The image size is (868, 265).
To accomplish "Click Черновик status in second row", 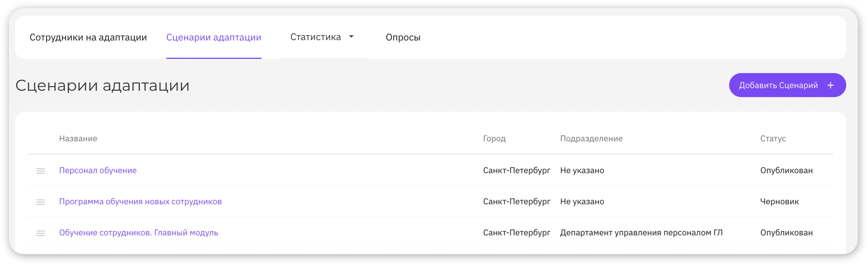I will coord(779,201).
